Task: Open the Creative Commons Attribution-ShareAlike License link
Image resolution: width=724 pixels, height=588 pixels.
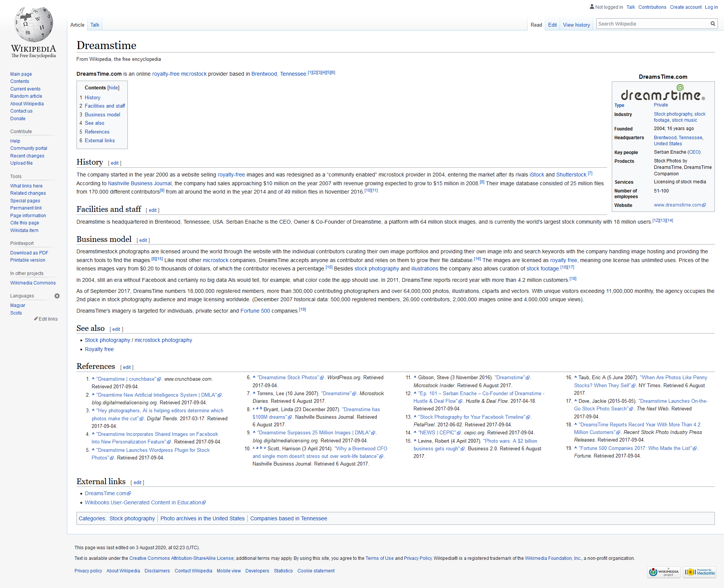Action: pyautogui.click(x=181, y=558)
